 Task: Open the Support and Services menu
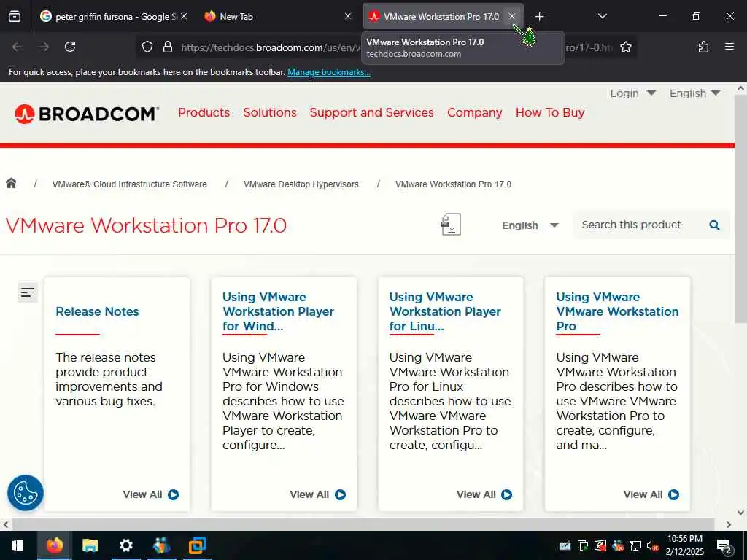pos(371,113)
